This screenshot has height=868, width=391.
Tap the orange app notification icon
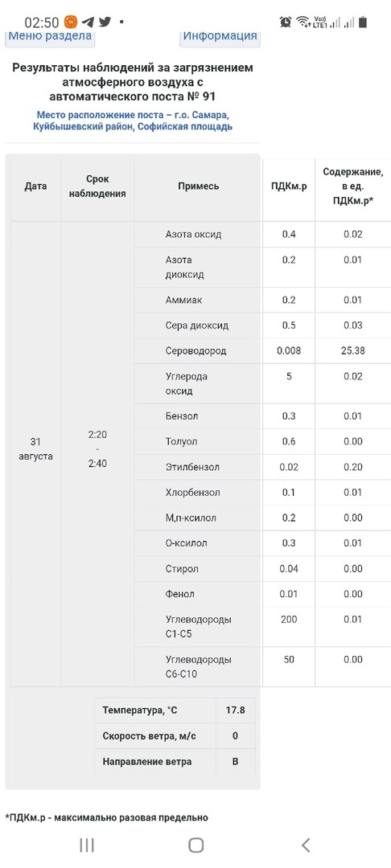coord(70,23)
